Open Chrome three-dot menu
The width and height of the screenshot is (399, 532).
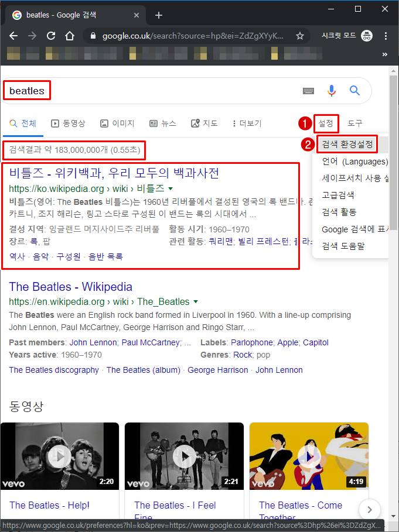click(386, 36)
